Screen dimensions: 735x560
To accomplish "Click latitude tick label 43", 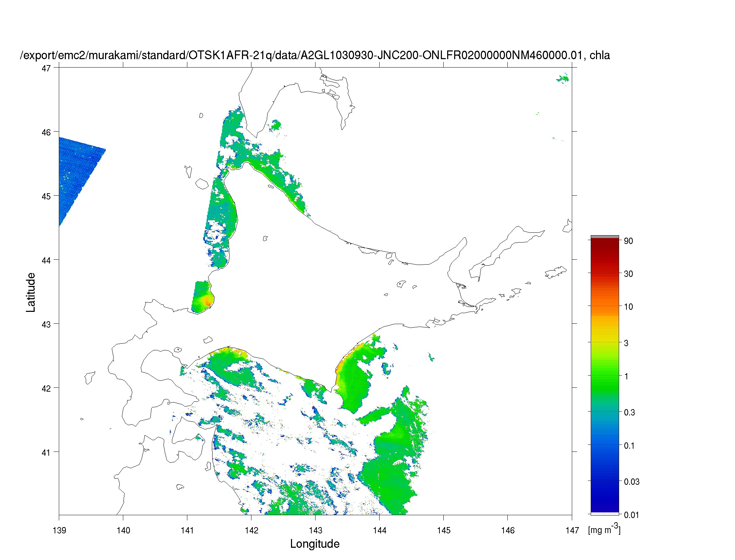I will (x=46, y=324).
